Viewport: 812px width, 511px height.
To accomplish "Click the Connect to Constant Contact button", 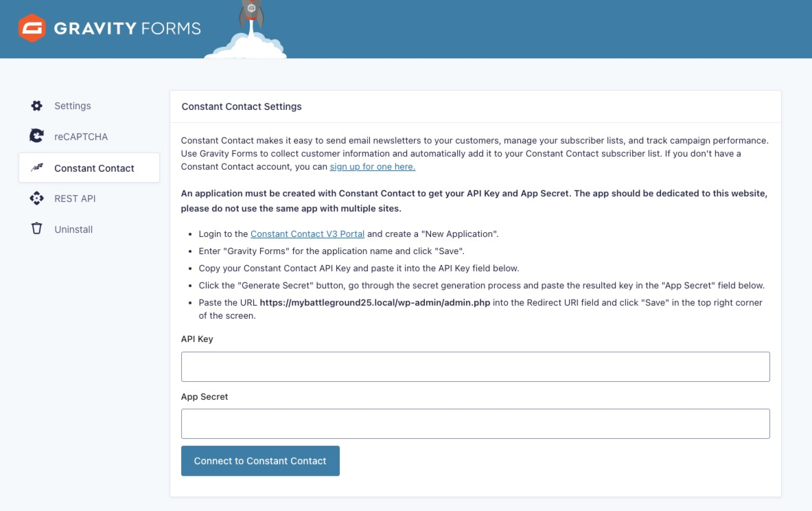I will pos(260,461).
